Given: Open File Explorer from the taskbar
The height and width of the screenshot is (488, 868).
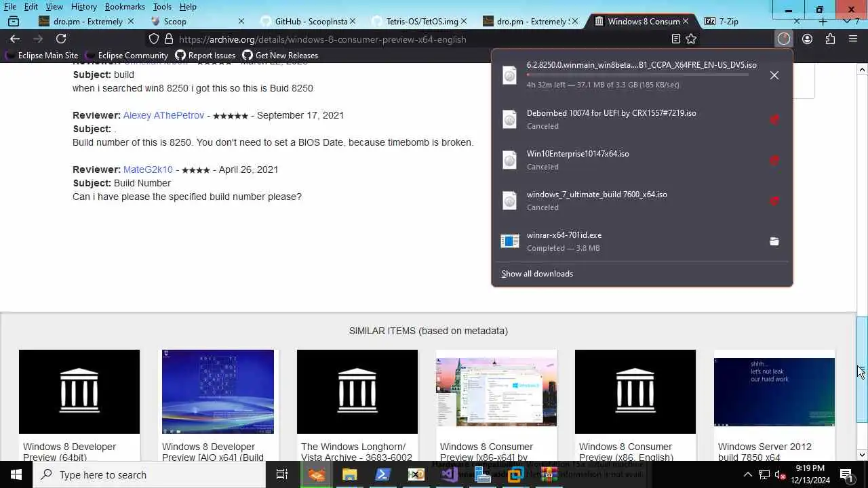Looking at the screenshot, I should click(349, 474).
